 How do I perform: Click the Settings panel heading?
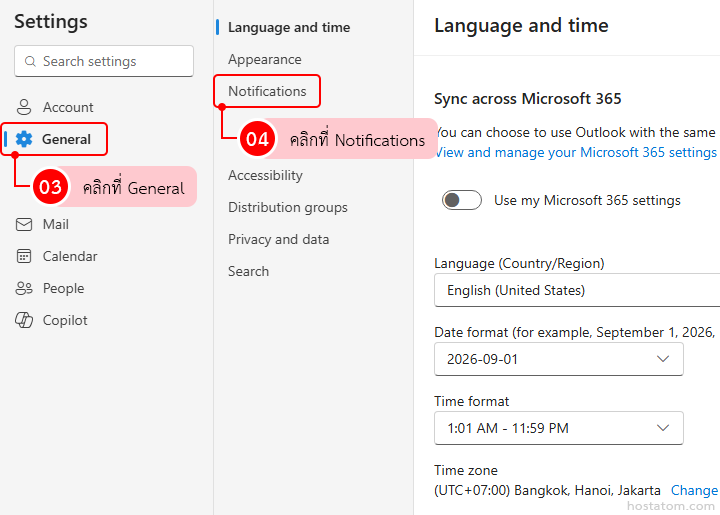pos(51,22)
